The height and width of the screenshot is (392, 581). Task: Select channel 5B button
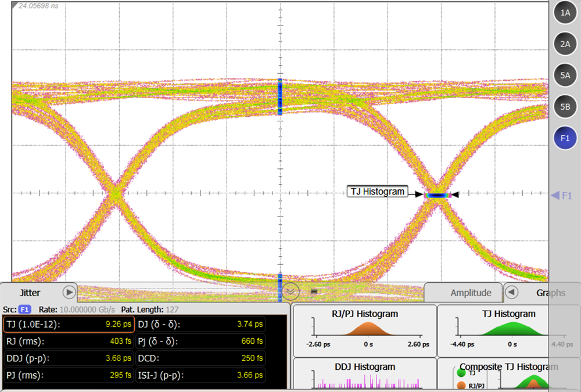pyautogui.click(x=565, y=106)
